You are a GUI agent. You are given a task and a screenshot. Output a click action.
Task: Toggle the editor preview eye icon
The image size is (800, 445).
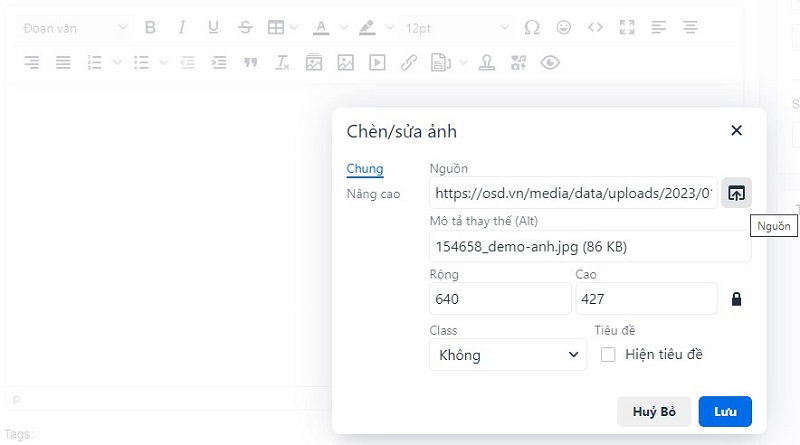[549, 63]
